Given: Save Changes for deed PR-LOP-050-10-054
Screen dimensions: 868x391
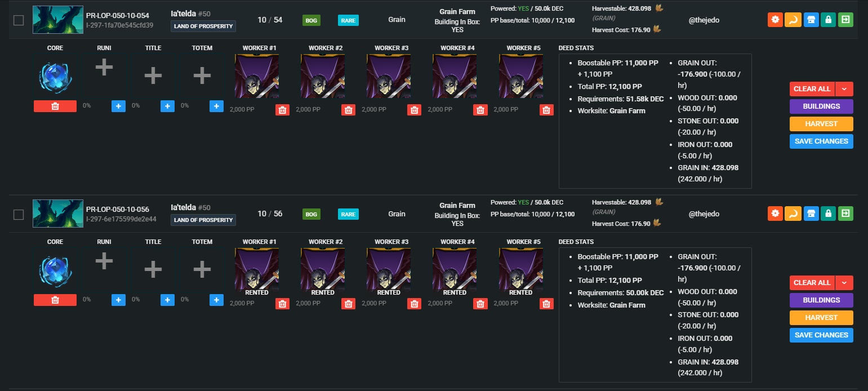Looking at the screenshot, I should (x=821, y=141).
